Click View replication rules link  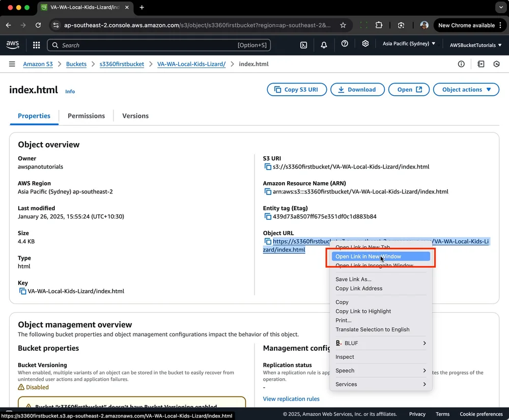[291, 399]
